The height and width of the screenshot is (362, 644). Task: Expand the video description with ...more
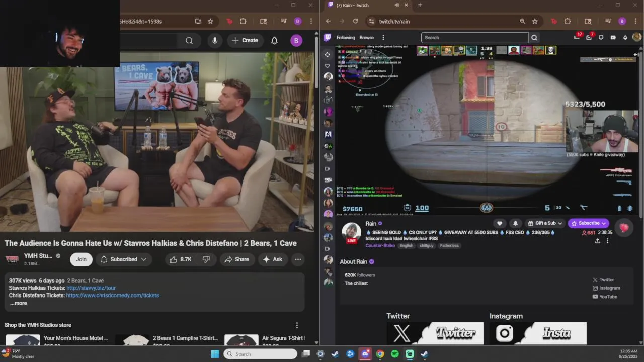point(19,303)
